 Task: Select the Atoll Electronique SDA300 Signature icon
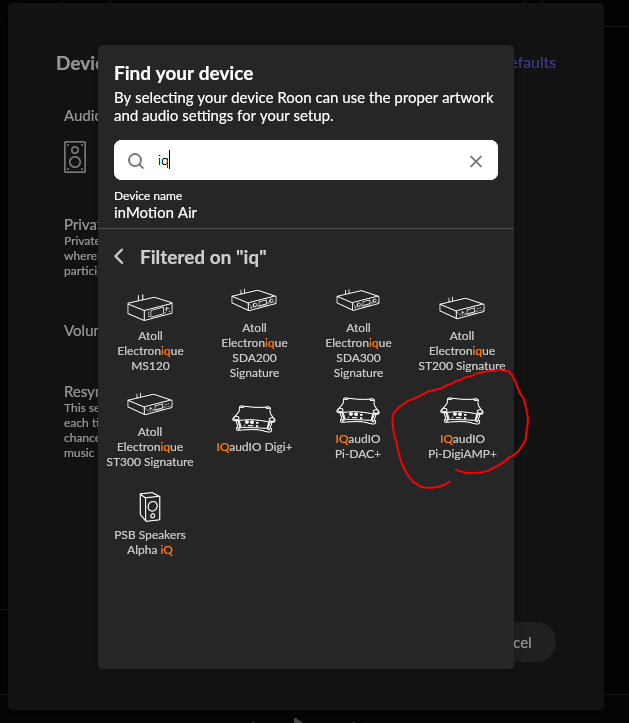[358, 300]
